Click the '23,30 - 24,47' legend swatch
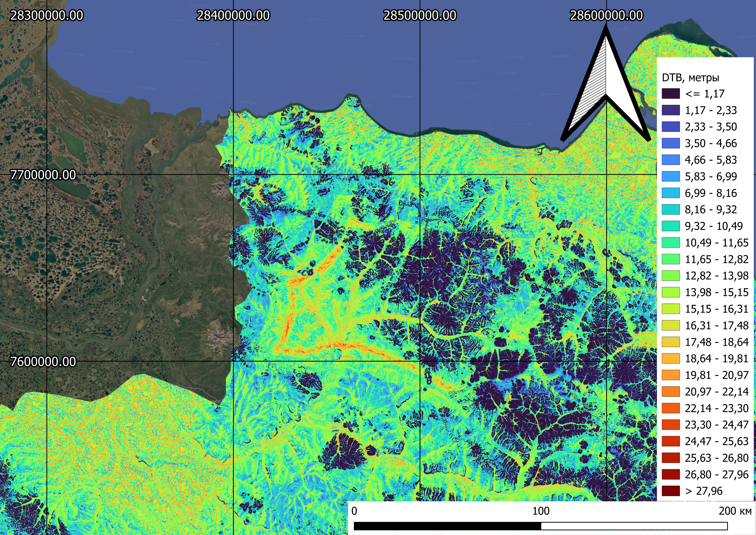Screen dimensions: 756x535 pyautogui.click(x=671, y=425)
